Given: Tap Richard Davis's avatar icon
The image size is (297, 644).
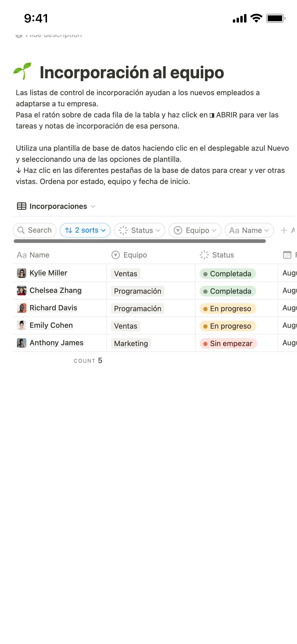Looking at the screenshot, I should pyautogui.click(x=22, y=308).
